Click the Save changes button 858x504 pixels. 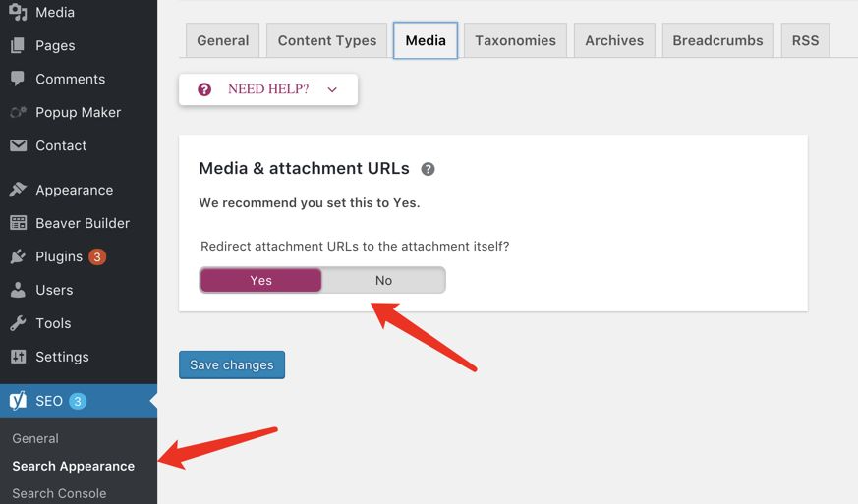tap(232, 364)
